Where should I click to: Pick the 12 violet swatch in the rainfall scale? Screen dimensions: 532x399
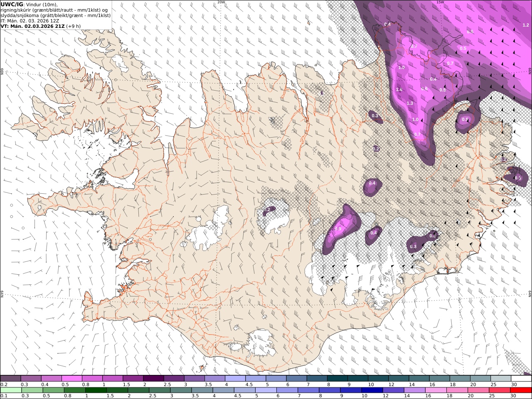pyautogui.click(x=393, y=390)
